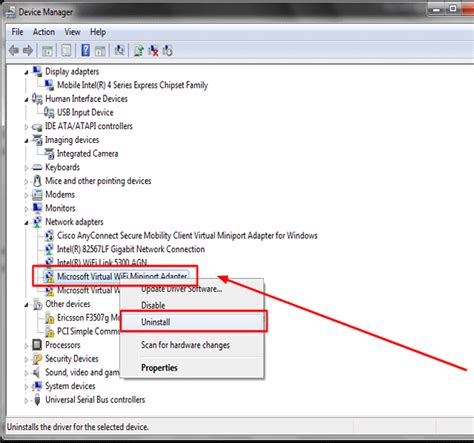Click the Mice and other pointing devices icon

tap(37, 181)
